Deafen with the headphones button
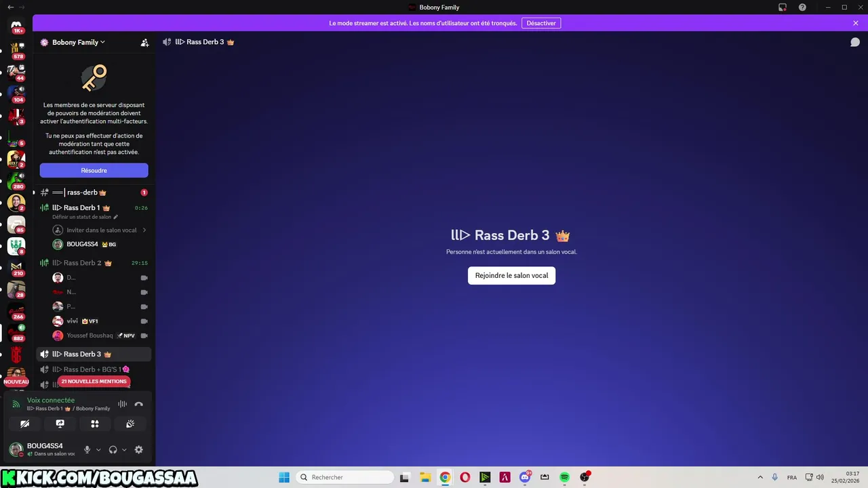The width and height of the screenshot is (868, 488). (113, 449)
